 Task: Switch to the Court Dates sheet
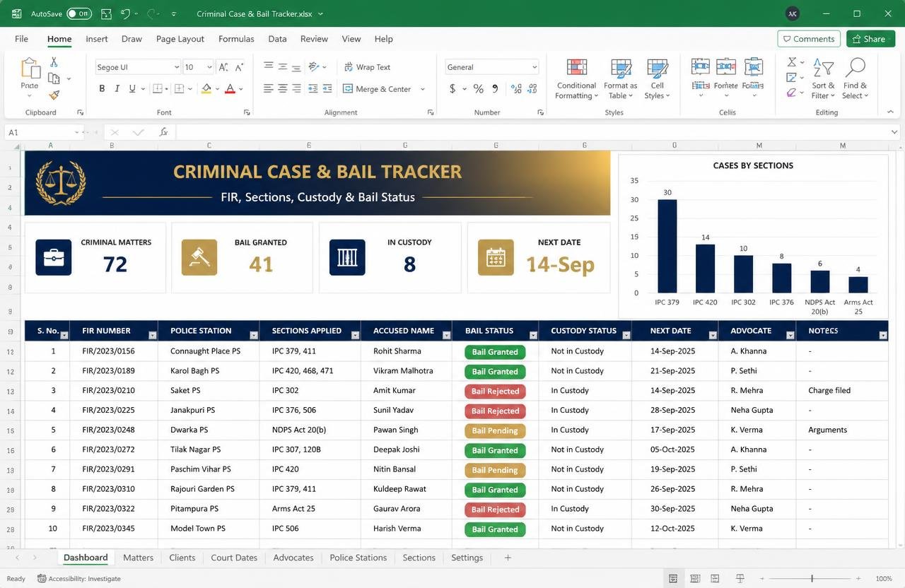coord(234,558)
